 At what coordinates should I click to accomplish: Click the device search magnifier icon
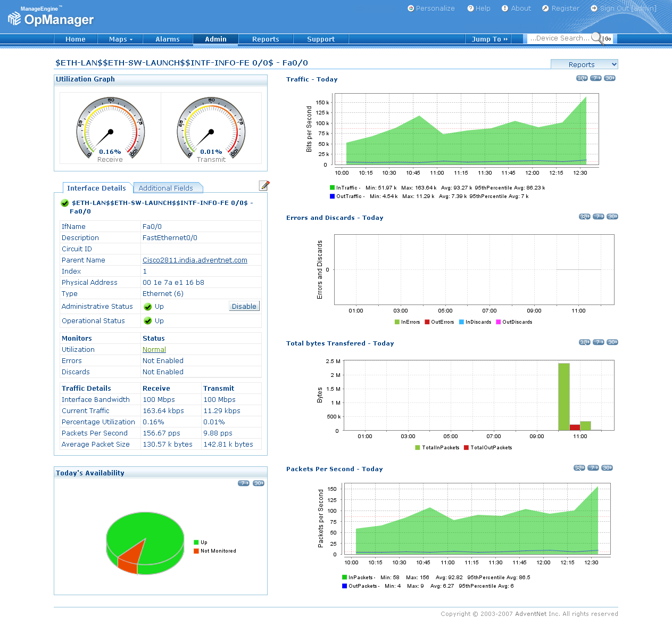[x=596, y=38]
